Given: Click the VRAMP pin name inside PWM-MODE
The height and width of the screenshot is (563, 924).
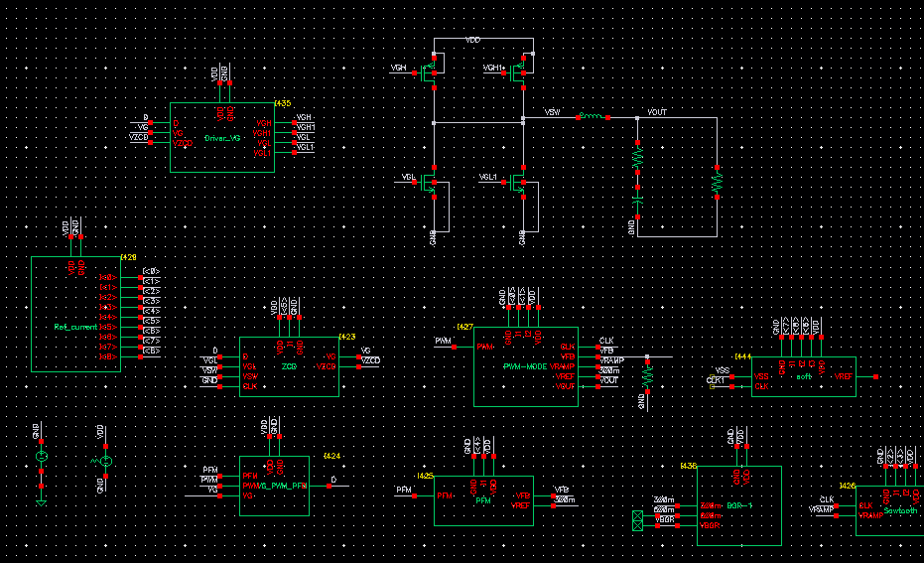Looking at the screenshot, I should [x=562, y=366].
